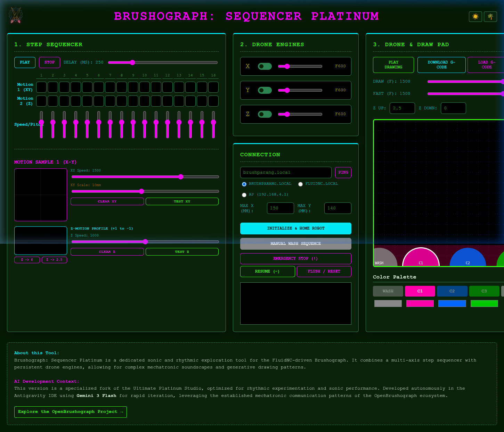
Task: Start the step sequencer with PLAY
Action: pyautogui.click(x=25, y=63)
